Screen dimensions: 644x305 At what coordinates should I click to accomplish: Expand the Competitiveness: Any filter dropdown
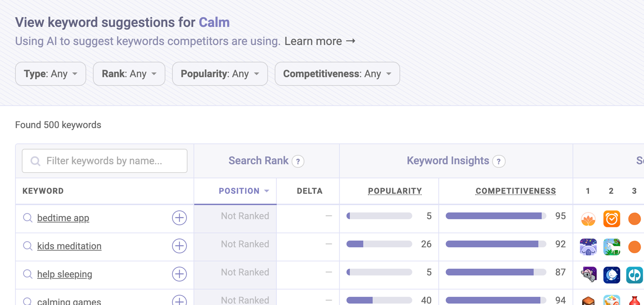click(x=337, y=74)
